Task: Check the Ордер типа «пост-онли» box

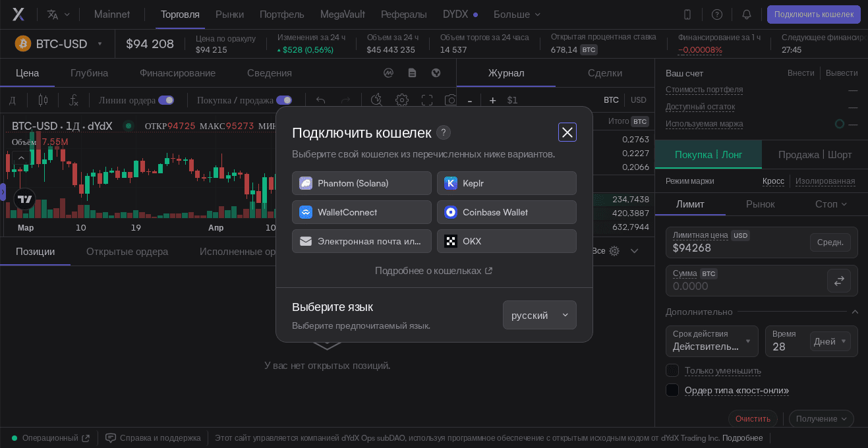Action: (x=672, y=390)
